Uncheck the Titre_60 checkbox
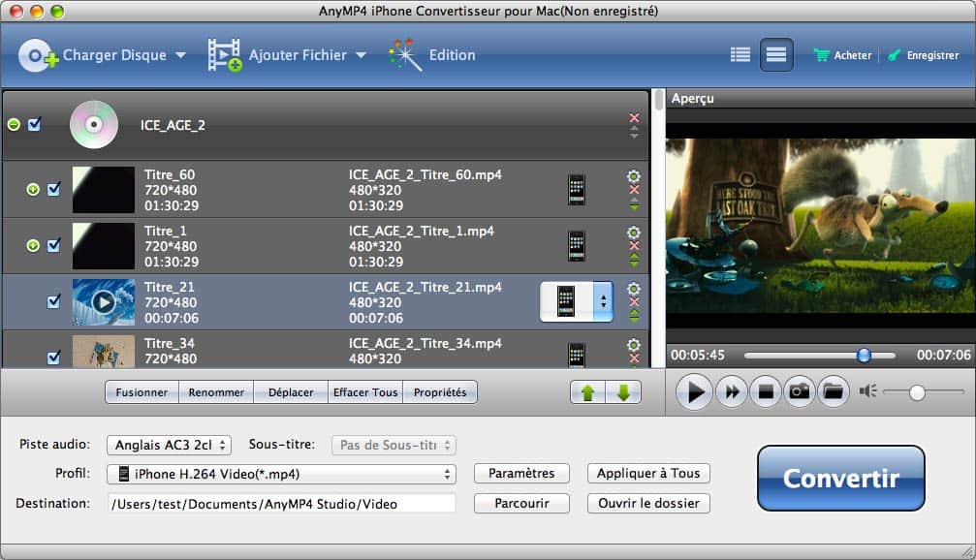976x560 pixels. [x=55, y=189]
